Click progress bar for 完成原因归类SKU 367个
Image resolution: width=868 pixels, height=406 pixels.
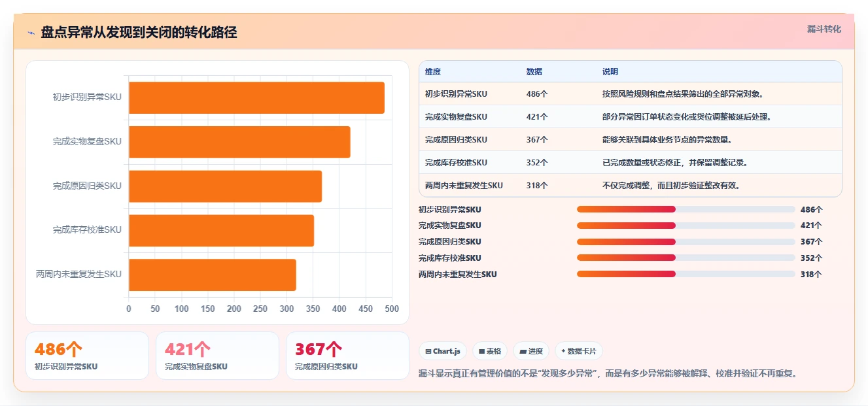686,242
